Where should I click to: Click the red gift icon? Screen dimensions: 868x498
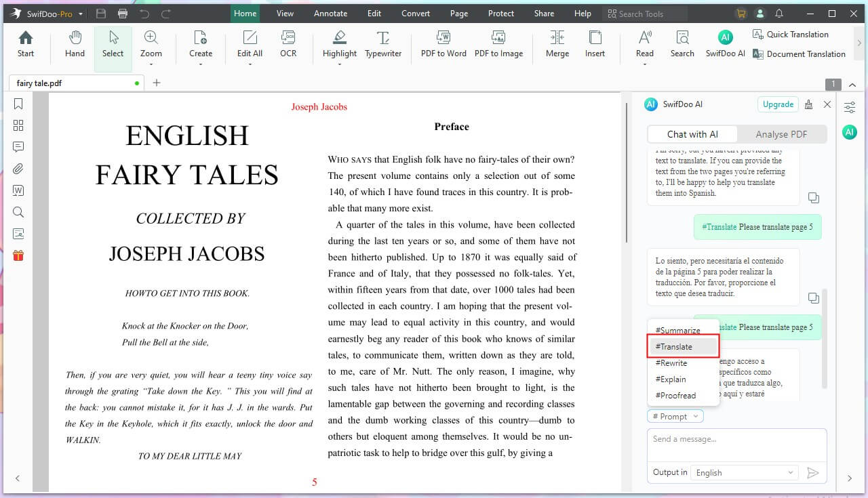coord(18,255)
